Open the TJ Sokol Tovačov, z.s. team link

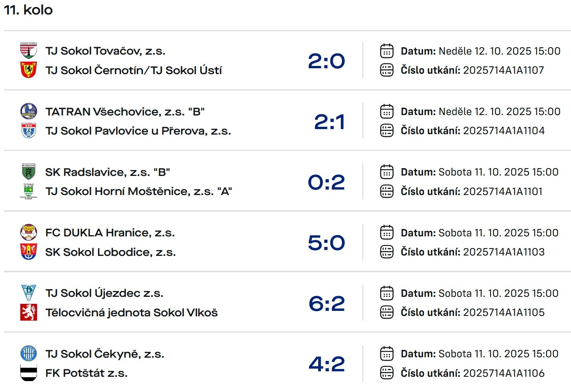tap(105, 51)
